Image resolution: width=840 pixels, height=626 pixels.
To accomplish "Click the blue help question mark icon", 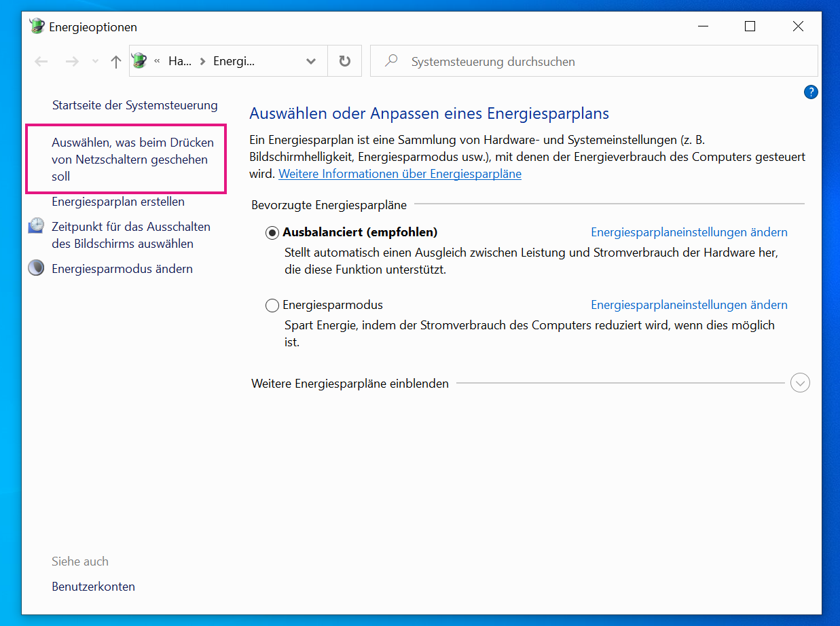I will [x=810, y=92].
